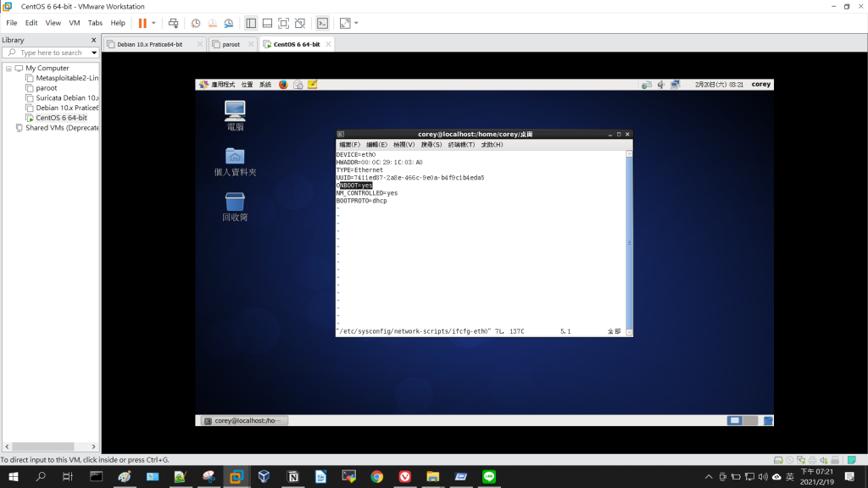
Task: Toggle Unity mode icon
Action: (x=300, y=23)
